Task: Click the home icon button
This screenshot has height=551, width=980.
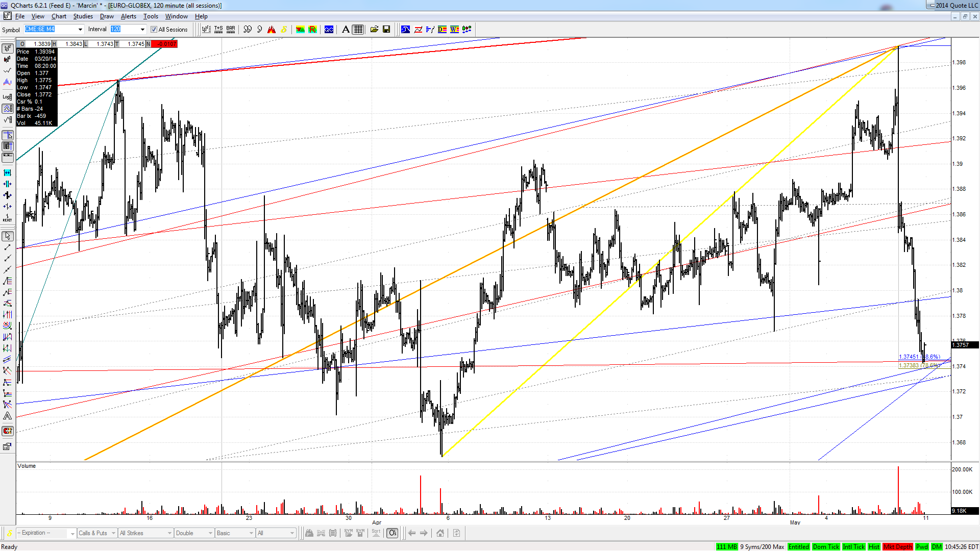Action: coord(440,533)
